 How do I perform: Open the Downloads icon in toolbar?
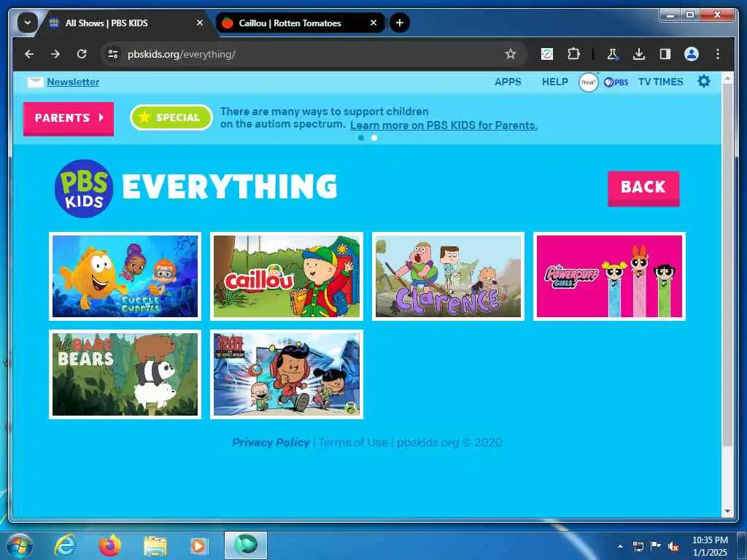pyautogui.click(x=639, y=54)
